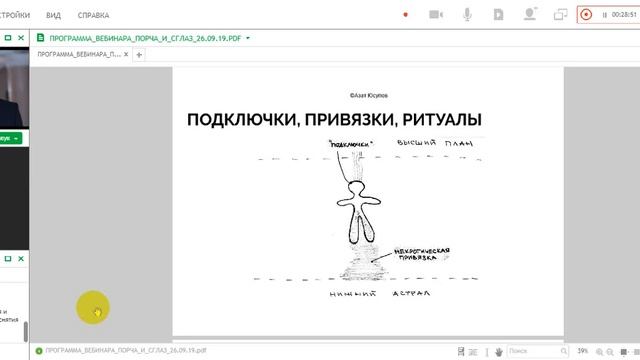Pause the recording next to timer
Image resolution: width=640 pixels, height=360 pixels.
click(604, 15)
